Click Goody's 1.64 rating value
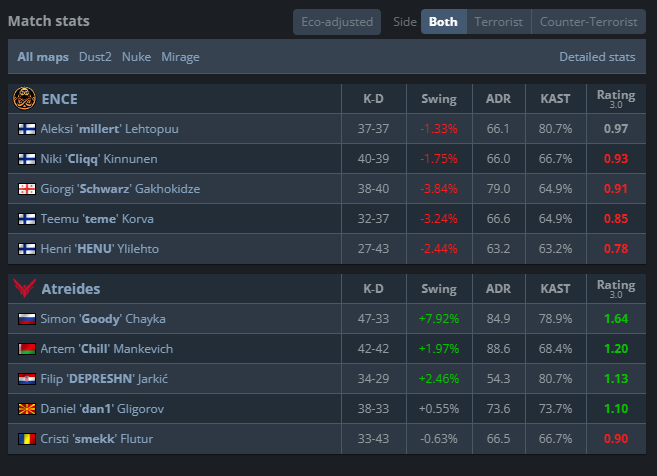 (x=616, y=319)
